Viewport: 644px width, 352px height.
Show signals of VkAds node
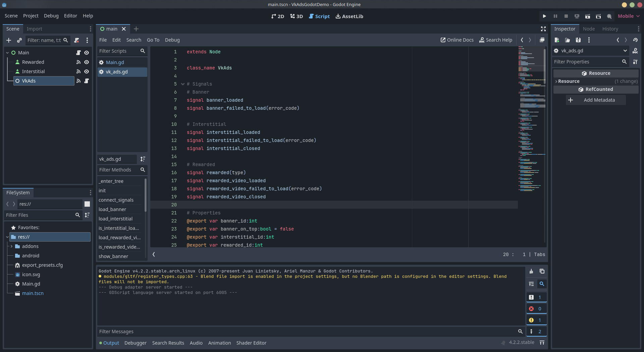pyautogui.click(x=78, y=81)
